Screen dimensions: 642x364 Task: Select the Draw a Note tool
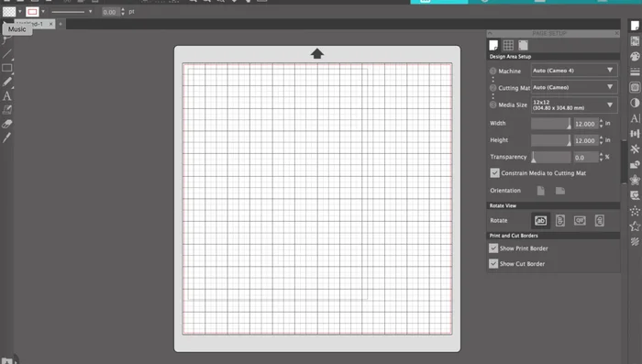coord(7,110)
